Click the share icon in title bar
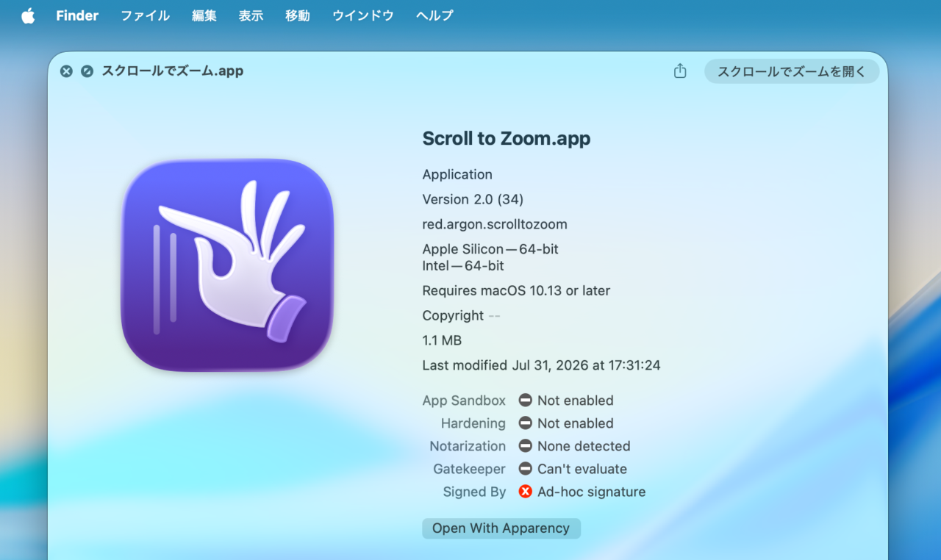941x560 pixels. click(x=680, y=71)
